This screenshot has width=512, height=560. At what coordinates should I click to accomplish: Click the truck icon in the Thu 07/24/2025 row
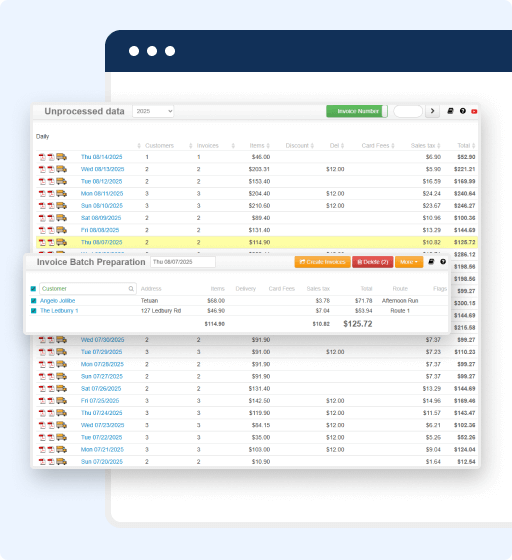click(61, 412)
